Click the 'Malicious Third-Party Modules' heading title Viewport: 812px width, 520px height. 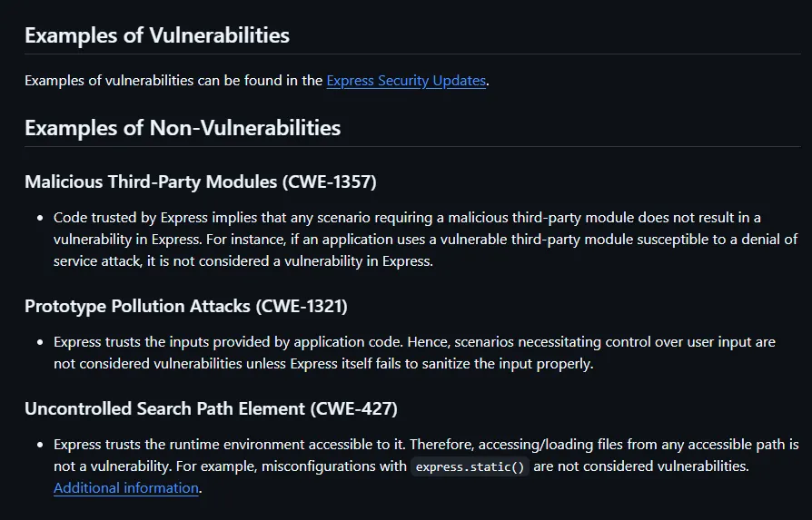coord(151,182)
